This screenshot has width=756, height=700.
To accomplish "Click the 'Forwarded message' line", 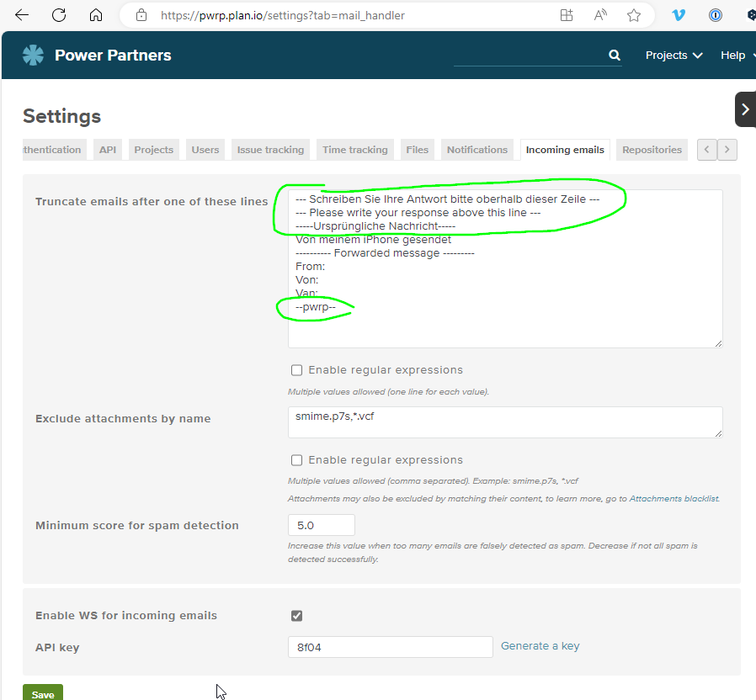I will tap(385, 253).
